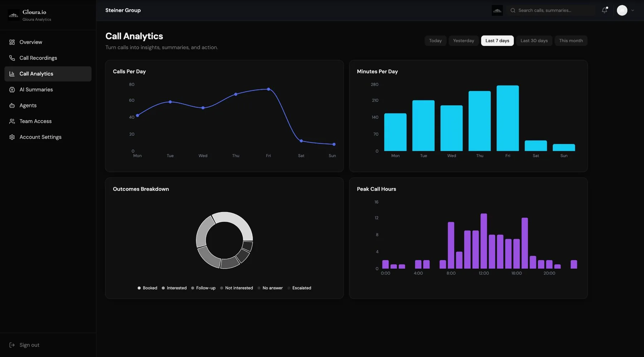The width and height of the screenshot is (644, 357).
Task: Click the Overview grid icon
Action: tap(12, 42)
